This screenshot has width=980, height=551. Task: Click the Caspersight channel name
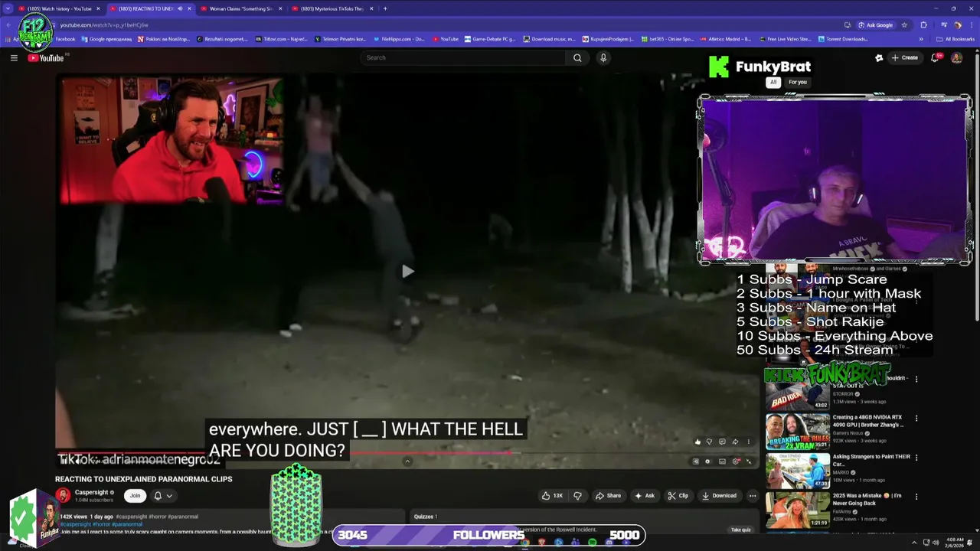pos(91,492)
